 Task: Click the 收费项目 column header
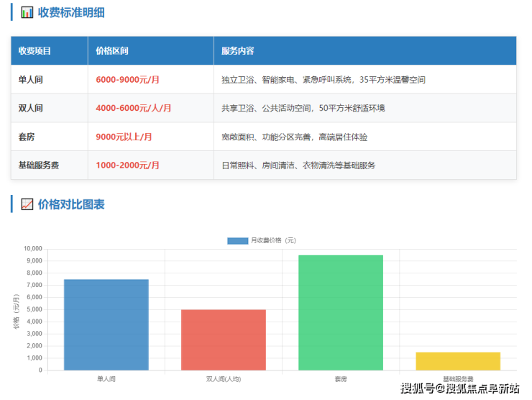[x=35, y=51]
